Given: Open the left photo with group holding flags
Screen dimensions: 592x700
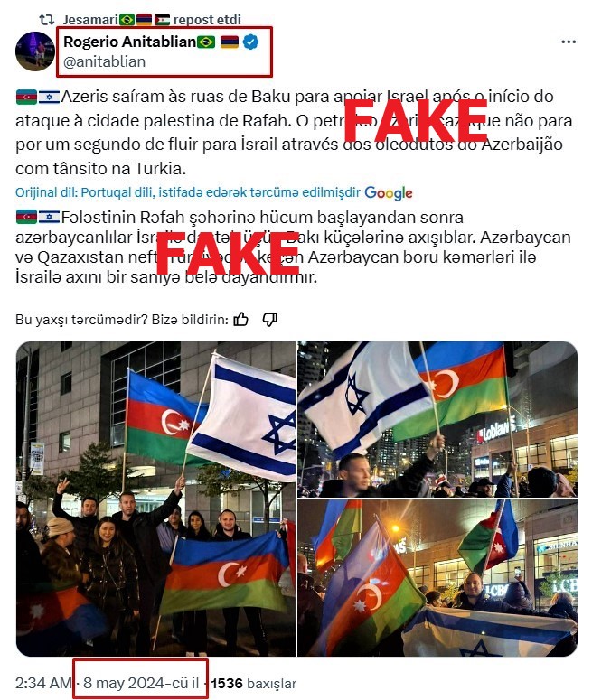Looking at the screenshot, I should click(155, 499).
